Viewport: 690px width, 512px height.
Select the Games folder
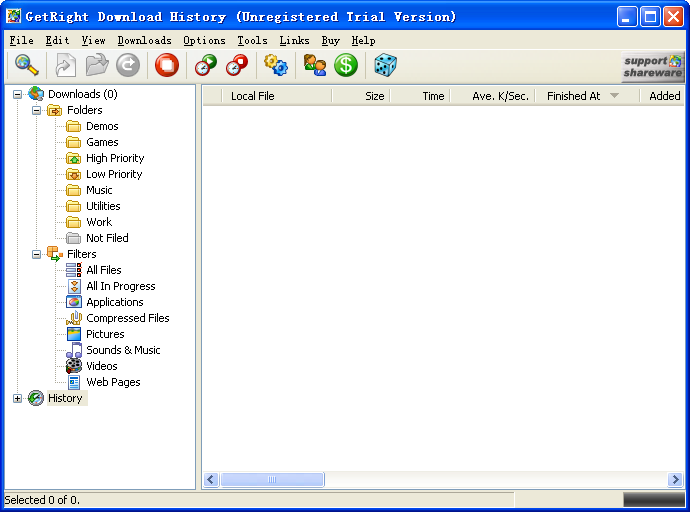click(102, 142)
